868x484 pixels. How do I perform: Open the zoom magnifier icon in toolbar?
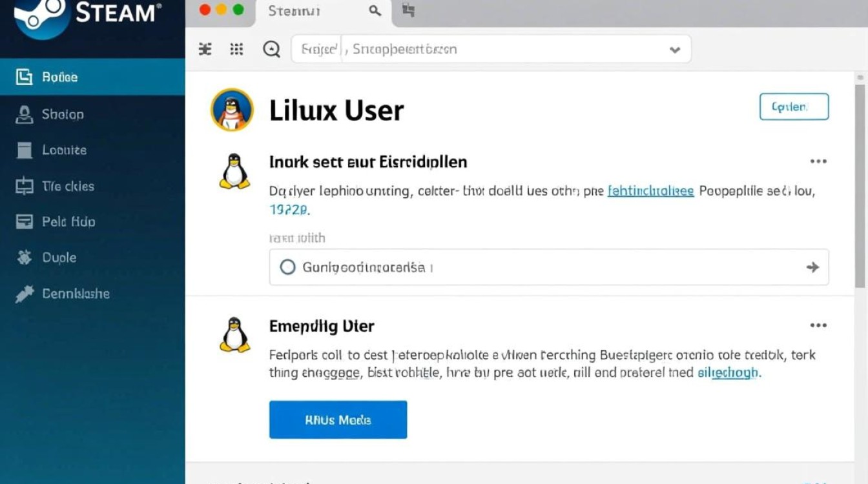coord(271,48)
